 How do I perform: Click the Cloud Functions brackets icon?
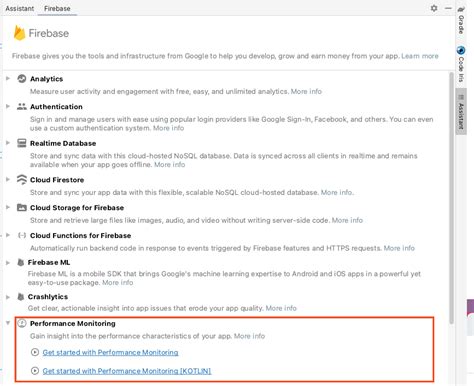[x=22, y=235]
